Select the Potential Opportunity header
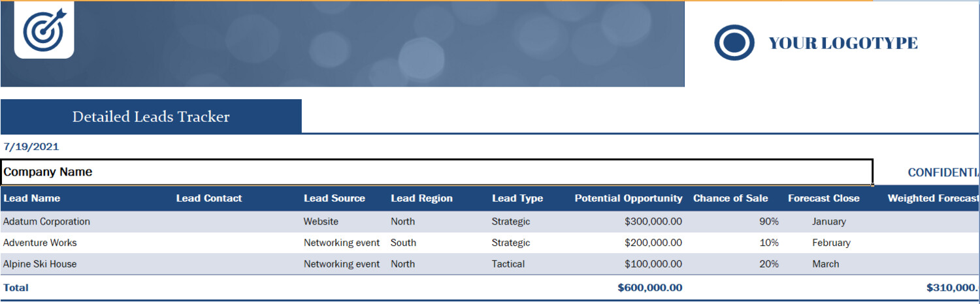 (628, 198)
